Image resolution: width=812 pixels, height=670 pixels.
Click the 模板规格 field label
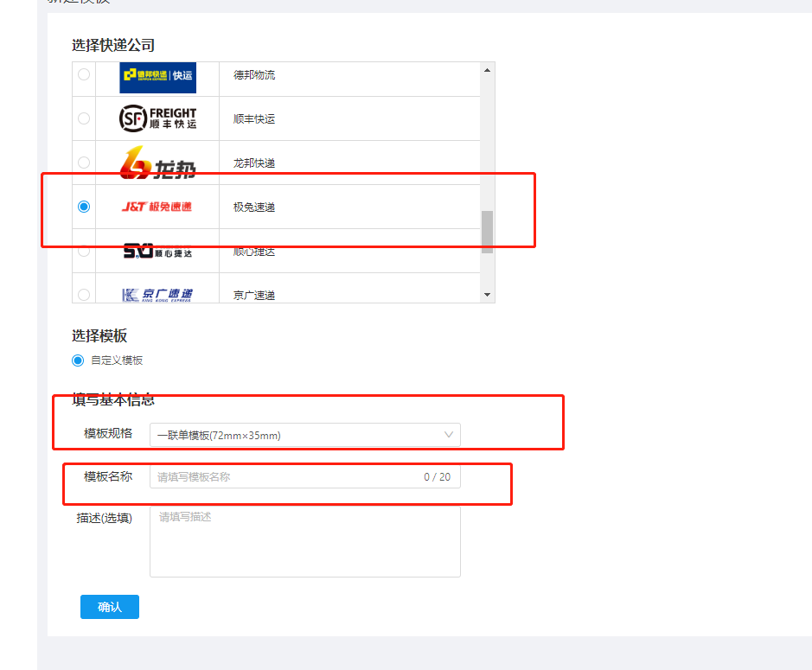tap(108, 433)
